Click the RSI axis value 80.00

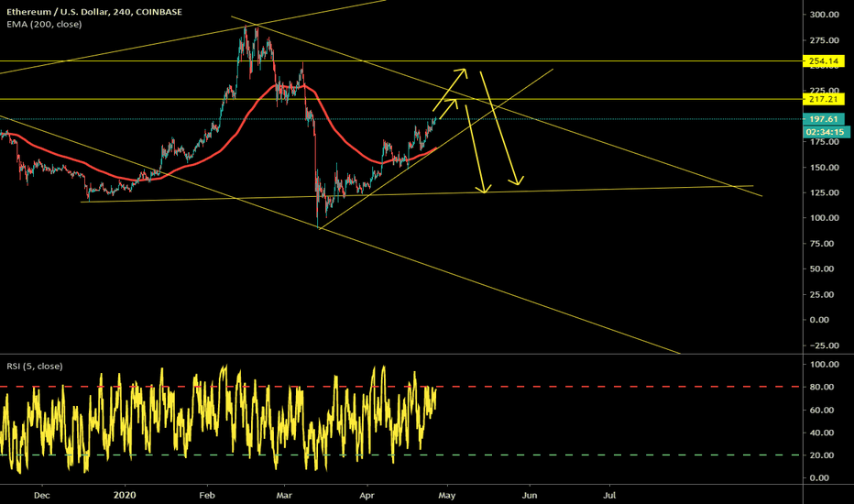point(822,387)
